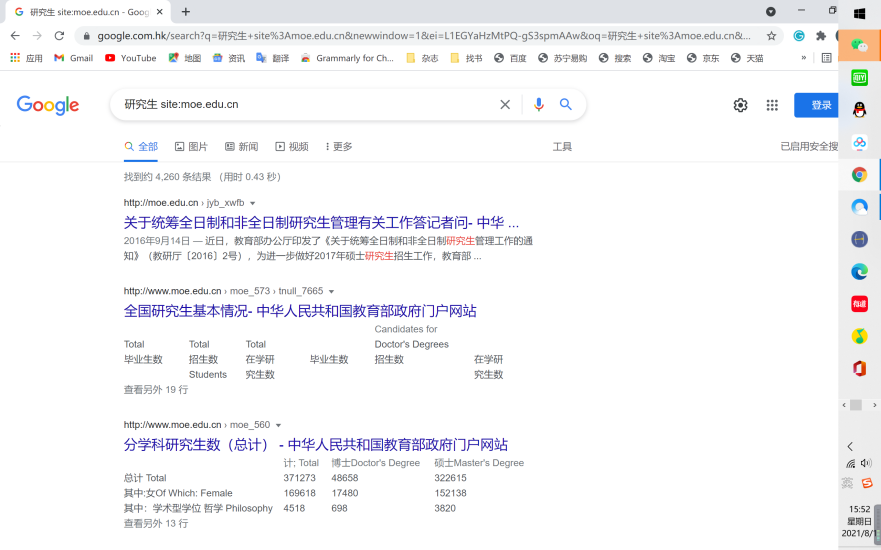Viewport: 881px width, 550px height.
Task: Expand 查看另外 19 行 table rows
Action: (156, 390)
